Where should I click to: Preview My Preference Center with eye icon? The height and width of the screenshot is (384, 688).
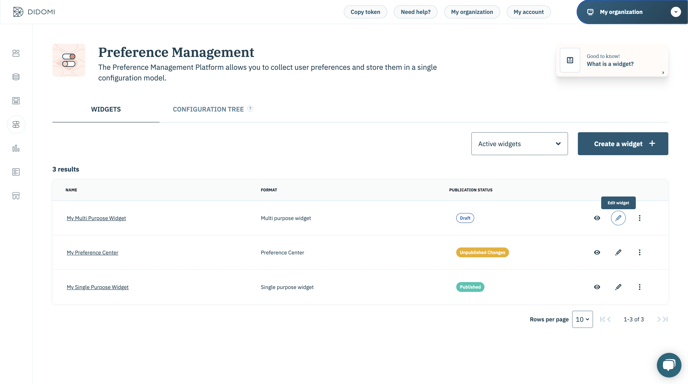point(597,252)
